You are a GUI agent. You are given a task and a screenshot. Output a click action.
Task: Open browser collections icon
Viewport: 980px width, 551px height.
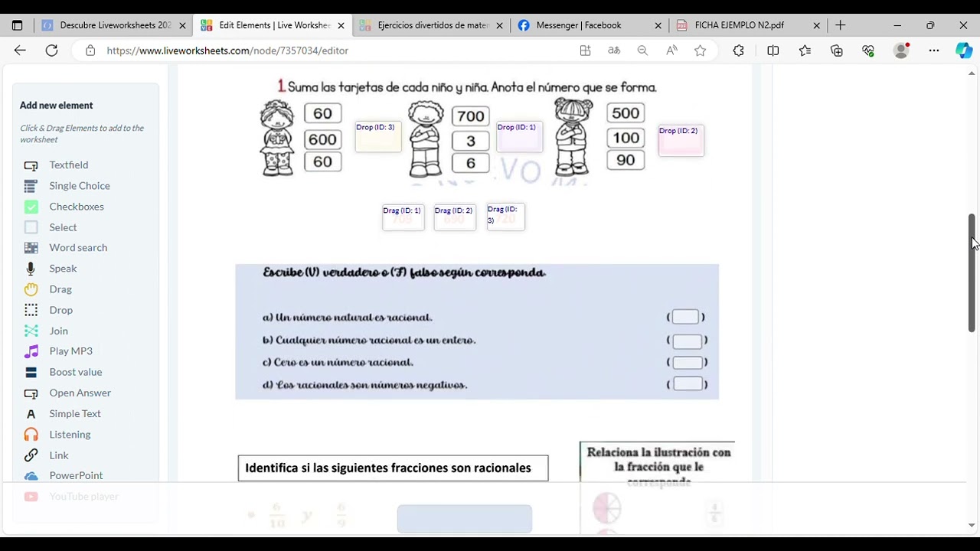tap(837, 51)
